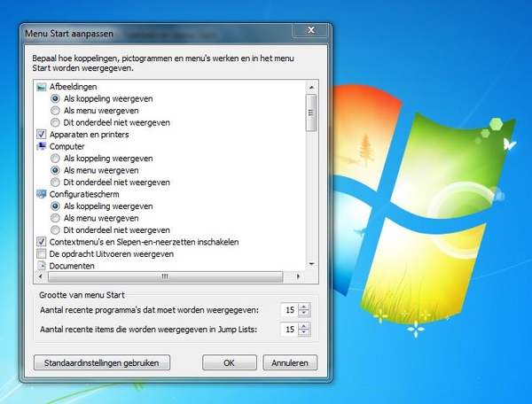Click the Computer icon in list
Viewport: 532px width, 404px height.
pos(41,146)
